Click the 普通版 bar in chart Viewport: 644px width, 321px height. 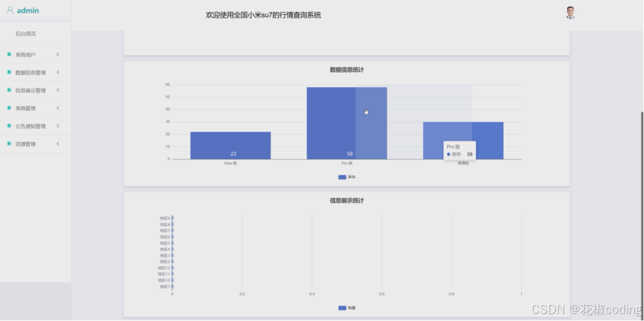pos(463,140)
